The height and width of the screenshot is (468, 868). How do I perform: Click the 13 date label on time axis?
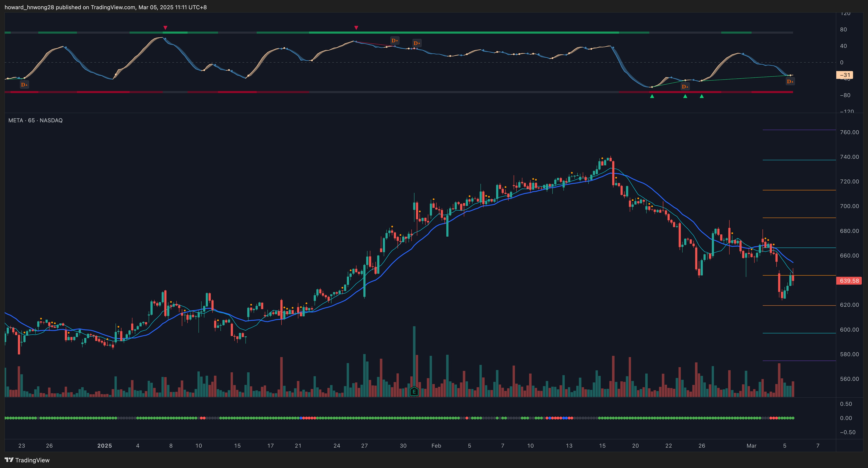click(x=569, y=445)
